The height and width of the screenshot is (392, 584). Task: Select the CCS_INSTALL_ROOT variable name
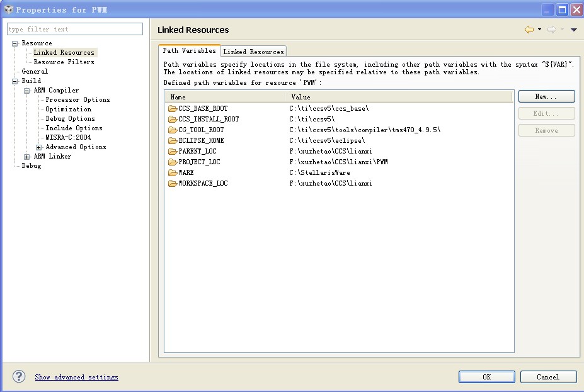[209, 120]
